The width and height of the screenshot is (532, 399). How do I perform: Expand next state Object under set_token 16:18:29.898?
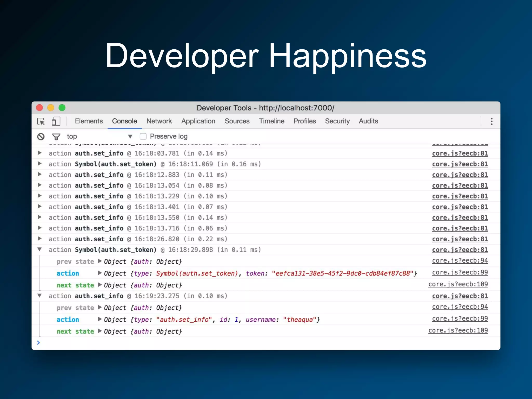click(100, 285)
